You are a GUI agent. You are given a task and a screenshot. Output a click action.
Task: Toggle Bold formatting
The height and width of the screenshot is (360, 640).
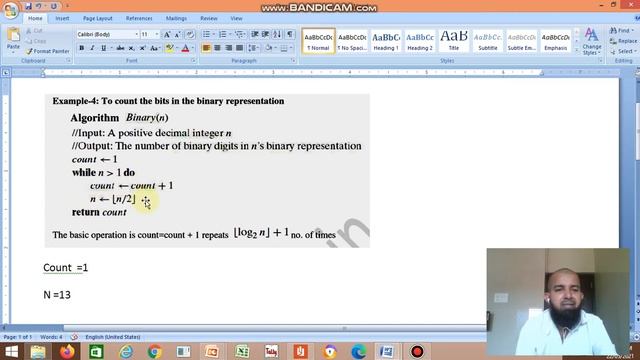click(82, 48)
